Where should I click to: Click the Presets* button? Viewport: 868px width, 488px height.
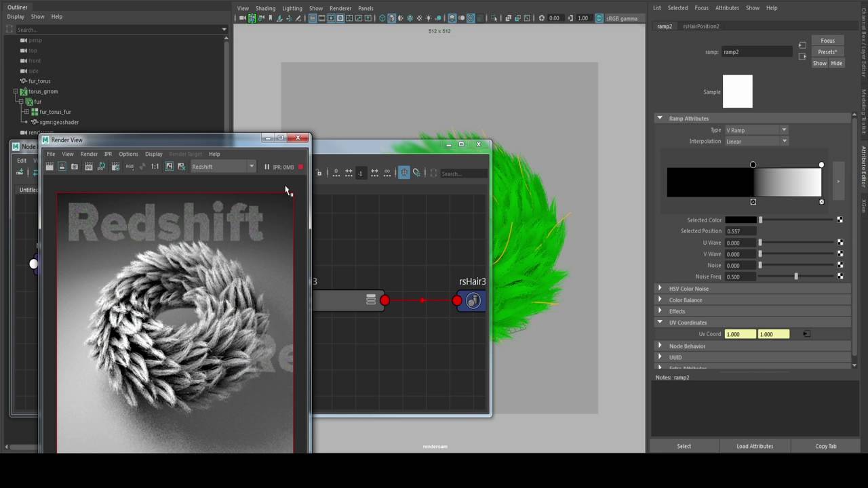coord(827,52)
